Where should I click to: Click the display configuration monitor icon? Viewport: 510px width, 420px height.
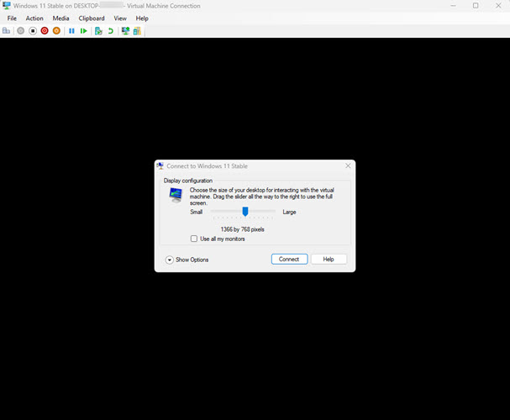176,195
